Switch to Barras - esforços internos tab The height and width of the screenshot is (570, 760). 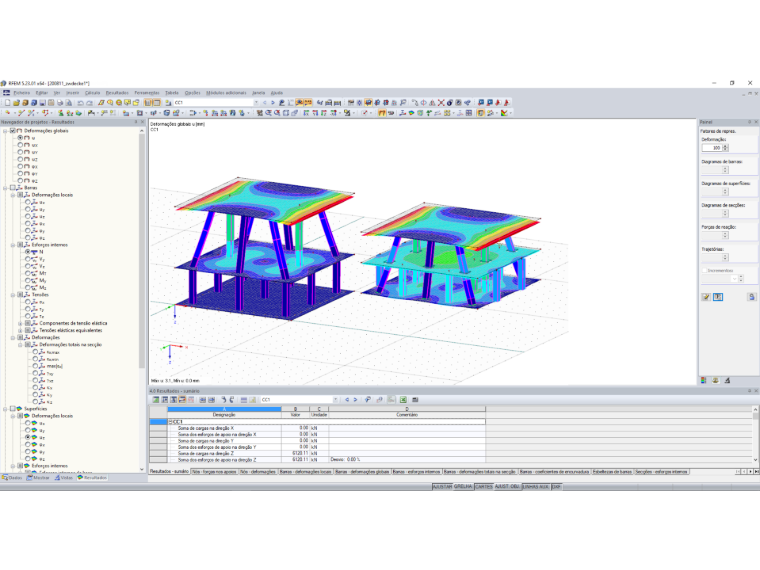[417, 472]
